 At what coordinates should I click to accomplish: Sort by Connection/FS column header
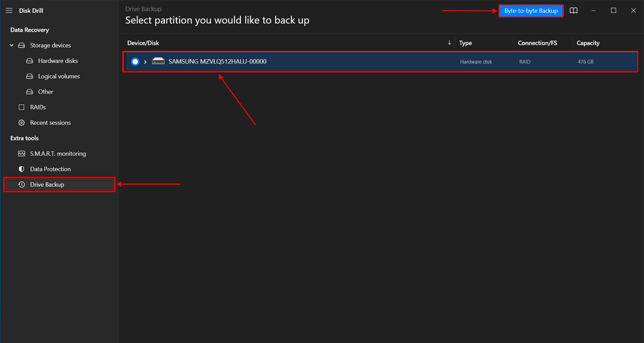[538, 43]
